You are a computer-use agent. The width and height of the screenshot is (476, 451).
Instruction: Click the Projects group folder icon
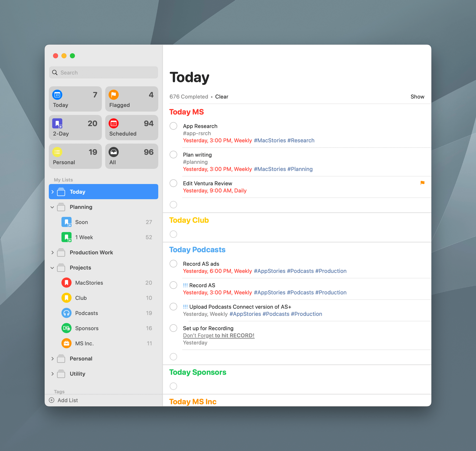click(61, 267)
